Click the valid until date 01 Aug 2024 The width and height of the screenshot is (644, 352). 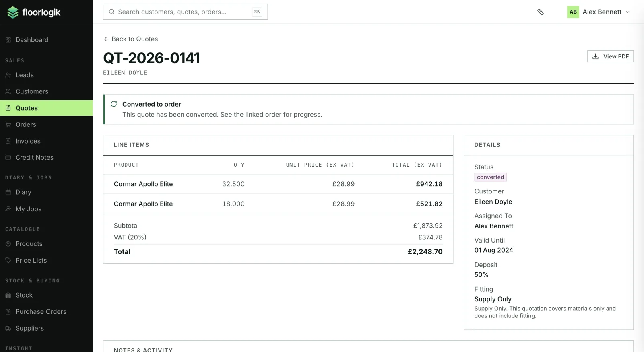click(493, 250)
